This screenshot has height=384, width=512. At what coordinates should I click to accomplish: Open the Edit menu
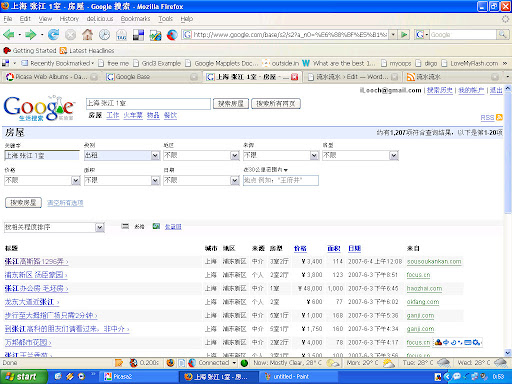[25, 19]
